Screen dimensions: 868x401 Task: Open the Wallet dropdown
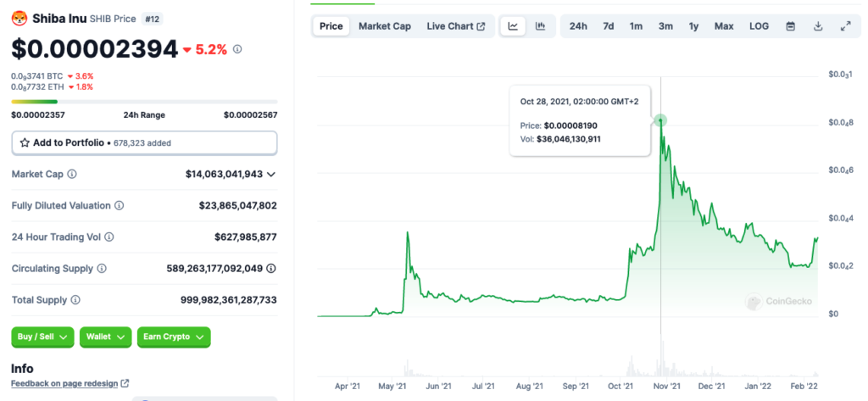tap(106, 337)
